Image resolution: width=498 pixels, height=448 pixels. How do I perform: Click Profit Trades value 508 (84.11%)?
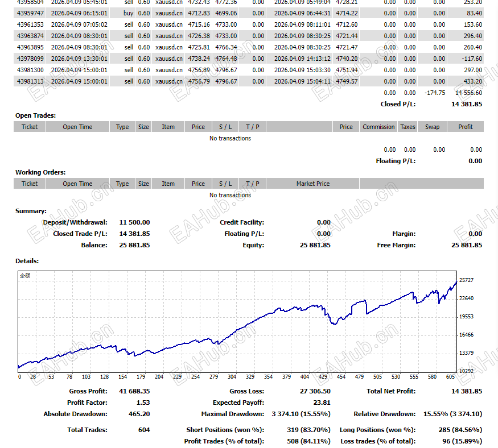[308, 441]
